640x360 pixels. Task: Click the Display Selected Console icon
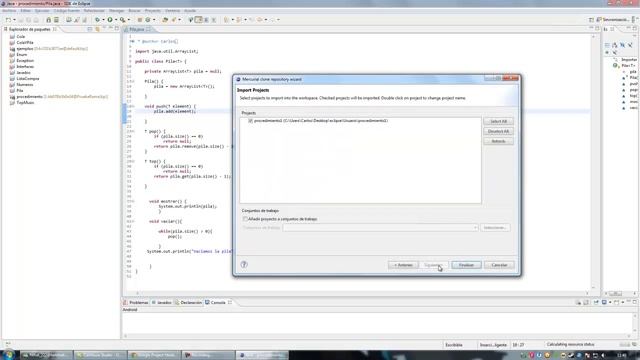point(604,302)
